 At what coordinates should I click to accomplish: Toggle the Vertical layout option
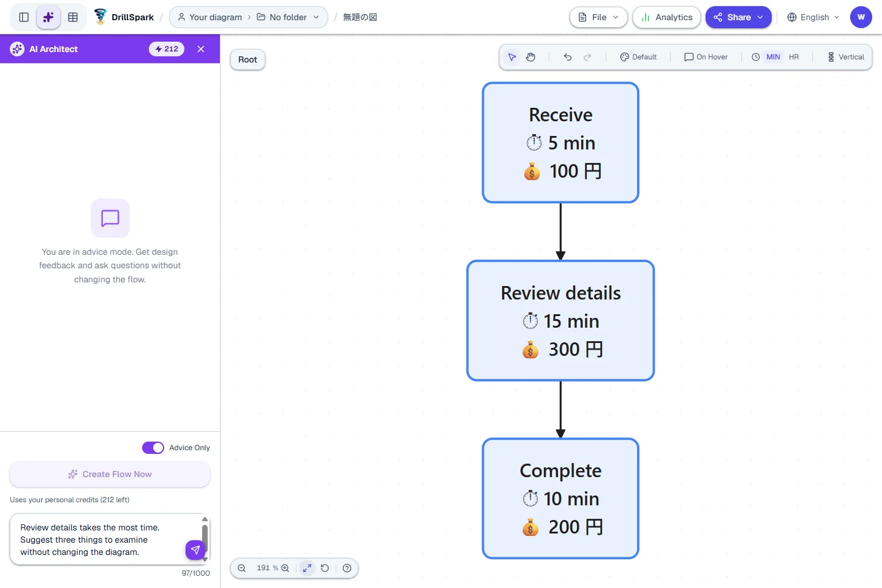(x=846, y=57)
